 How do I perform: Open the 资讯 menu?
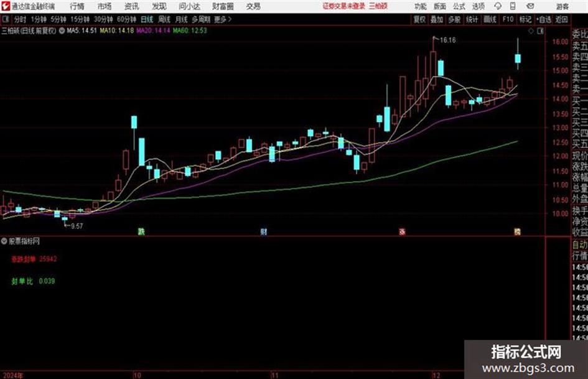pos(132,6)
